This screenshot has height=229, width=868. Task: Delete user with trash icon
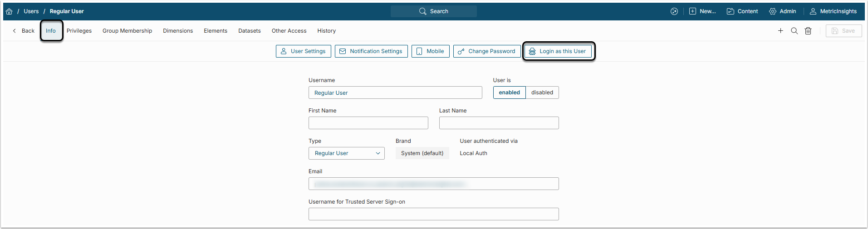coord(808,31)
